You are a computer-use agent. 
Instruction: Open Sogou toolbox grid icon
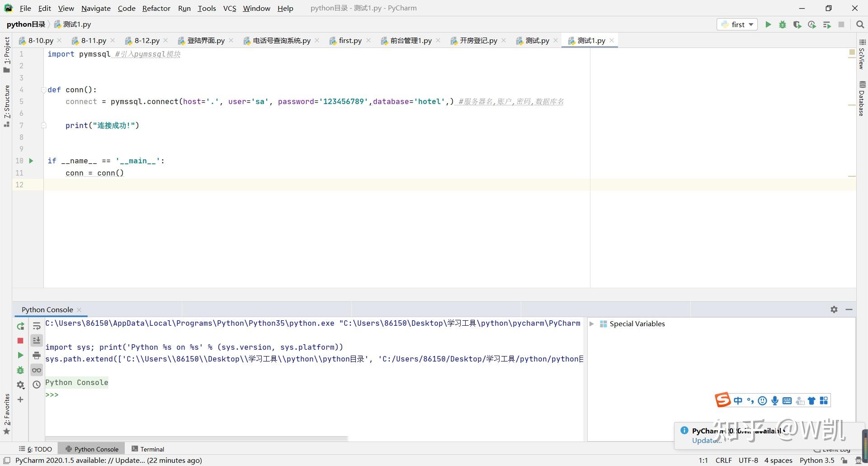click(824, 400)
